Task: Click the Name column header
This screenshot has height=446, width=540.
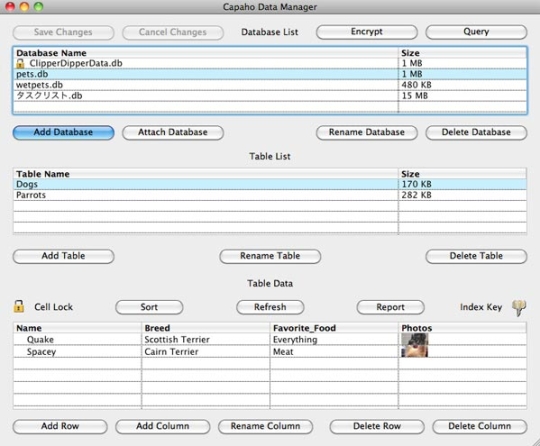Action: [x=77, y=328]
